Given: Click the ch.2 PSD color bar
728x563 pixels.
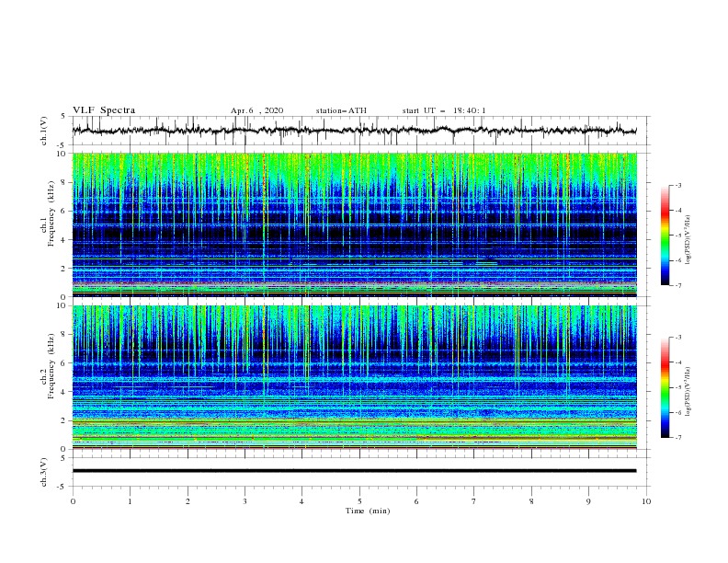Looking at the screenshot, I should pos(665,387).
